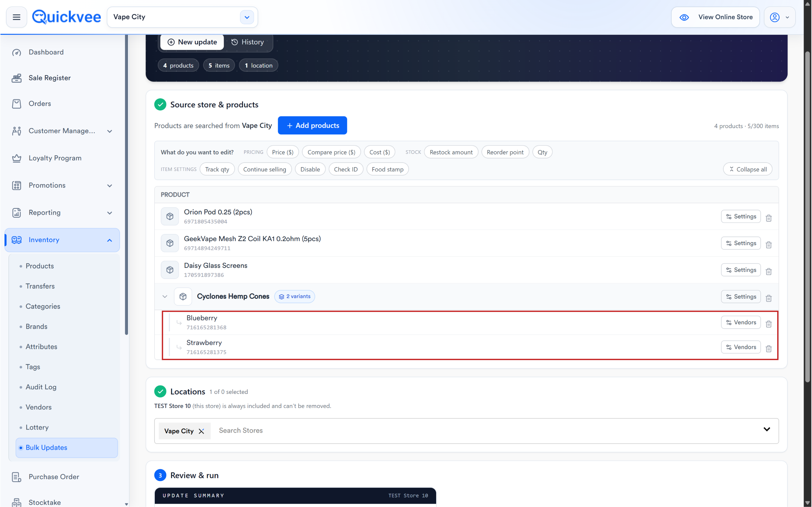Expand the Reporting submenu
This screenshot has width=812, height=507.
(x=109, y=213)
